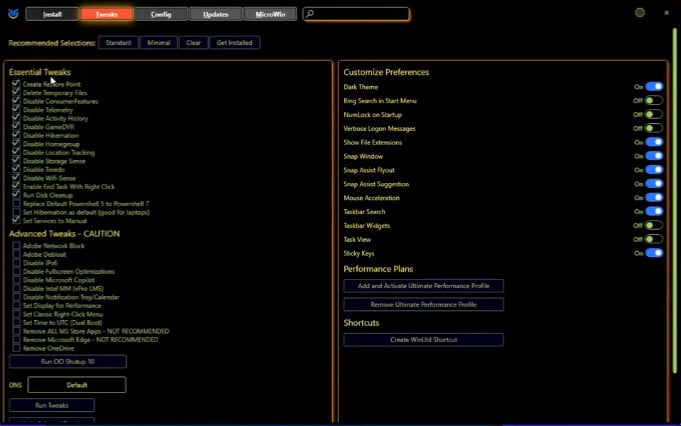
Task: Check Disable IPv6
Action: [x=16, y=263]
